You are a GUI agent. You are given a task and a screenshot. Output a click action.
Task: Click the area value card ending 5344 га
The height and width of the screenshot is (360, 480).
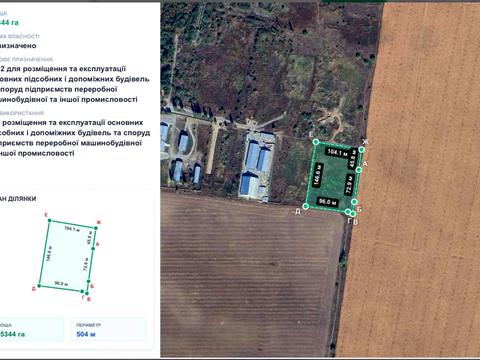[32, 329]
